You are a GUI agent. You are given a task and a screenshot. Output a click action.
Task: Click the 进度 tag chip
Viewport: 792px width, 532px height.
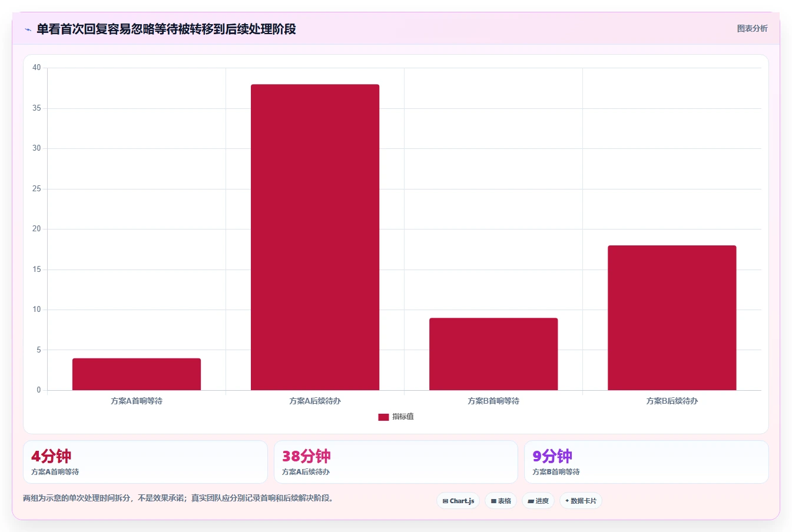coord(538,501)
